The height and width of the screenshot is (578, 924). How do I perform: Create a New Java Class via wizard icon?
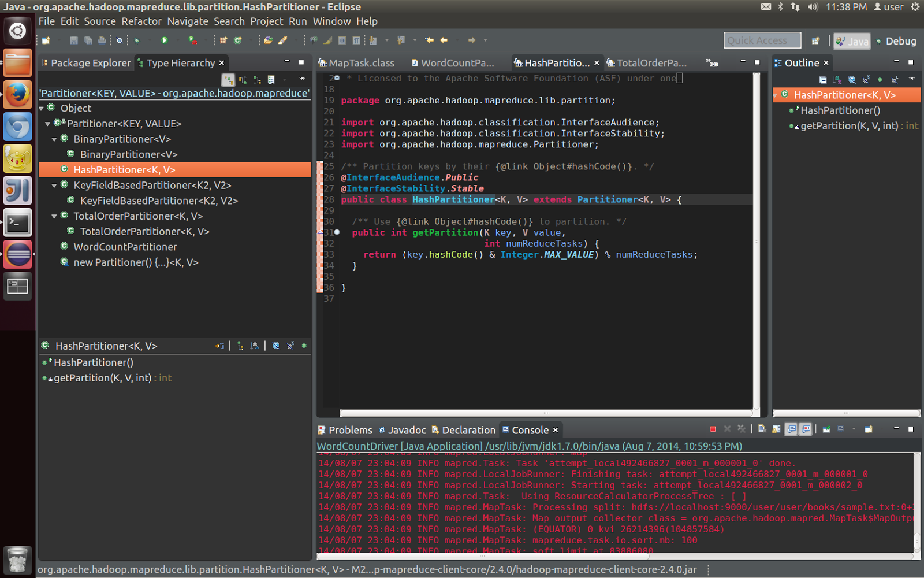pyautogui.click(x=237, y=40)
